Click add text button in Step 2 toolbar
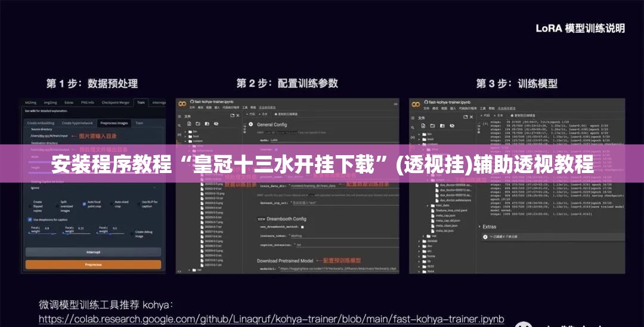644x327 pixels. tap(264, 114)
